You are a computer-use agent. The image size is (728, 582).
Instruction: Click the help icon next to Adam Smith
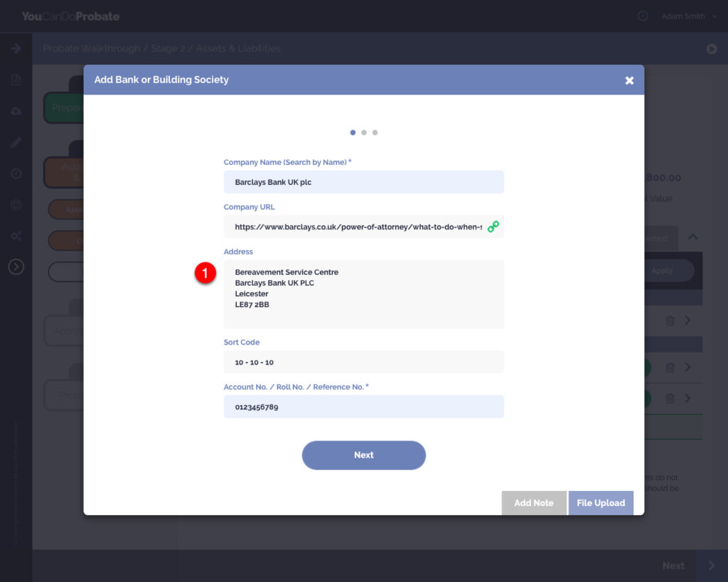click(x=643, y=16)
